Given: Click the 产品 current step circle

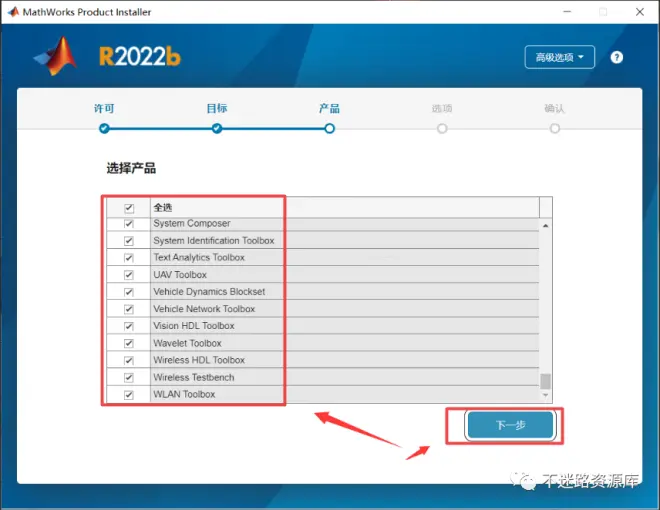Looking at the screenshot, I should point(330,128).
